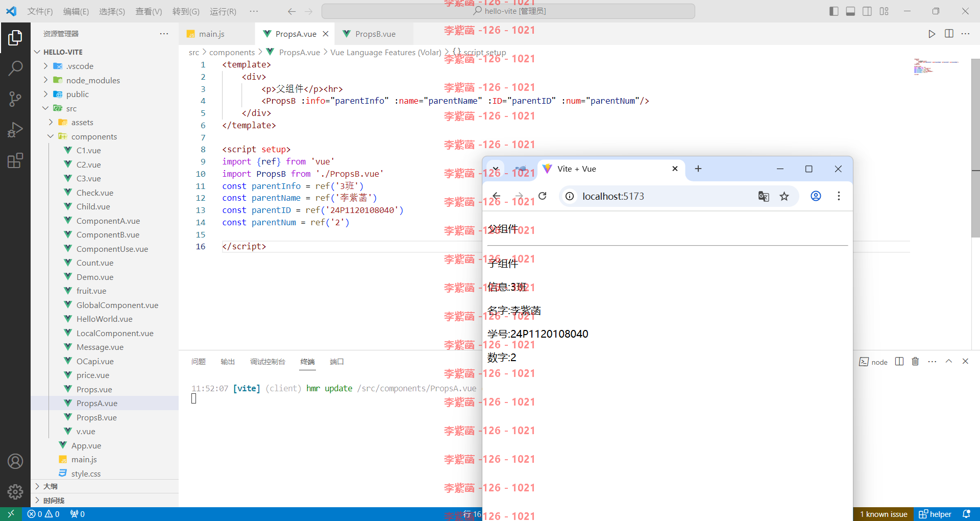Viewport: 980px width, 521px height.
Task: Kill the terminal with trash icon
Action: (915, 361)
